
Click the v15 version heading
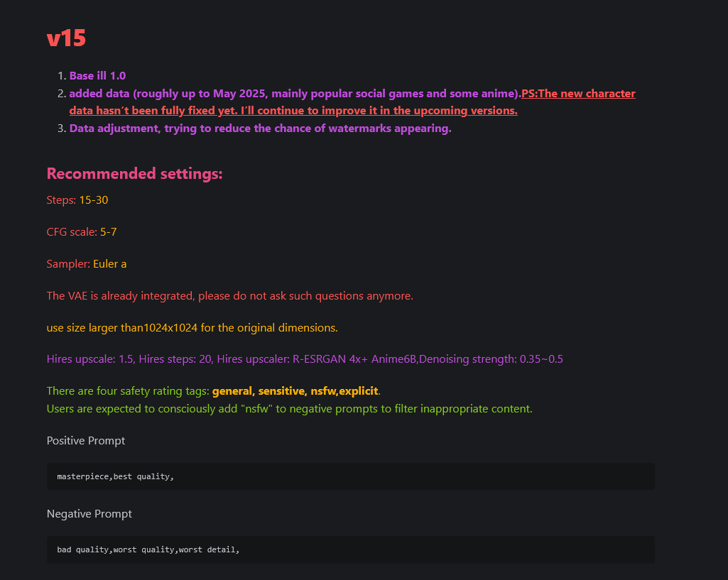click(66, 38)
